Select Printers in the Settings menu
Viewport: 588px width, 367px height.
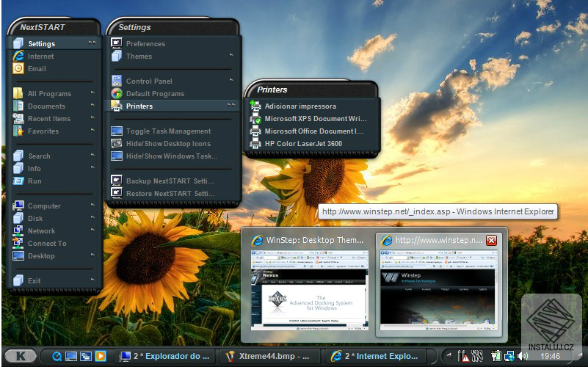tap(173, 106)
